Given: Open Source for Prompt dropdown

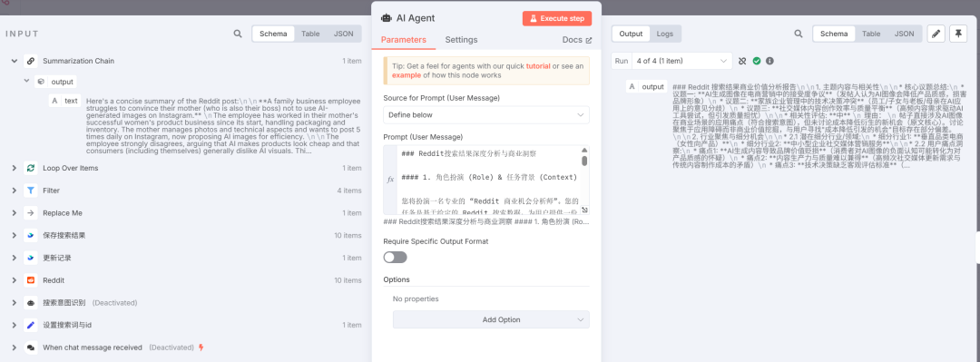Looking at the screenshot, I should pos(486,115).
